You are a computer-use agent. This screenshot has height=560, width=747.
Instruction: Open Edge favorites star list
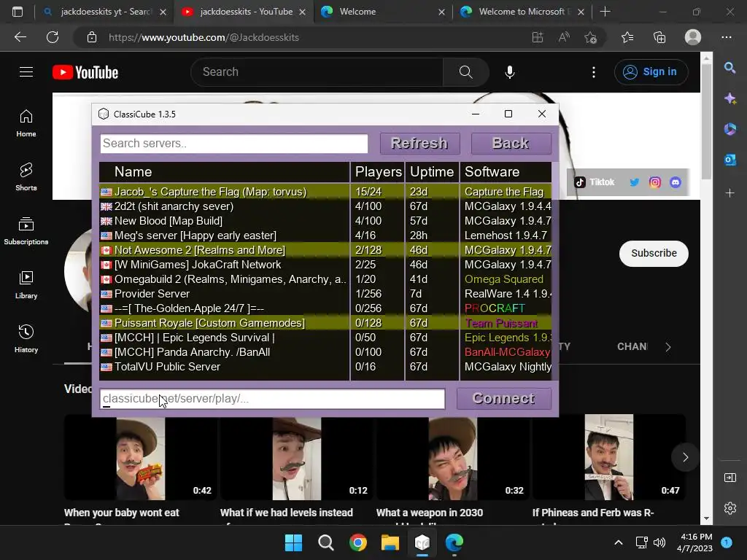(x=627, y=37)
